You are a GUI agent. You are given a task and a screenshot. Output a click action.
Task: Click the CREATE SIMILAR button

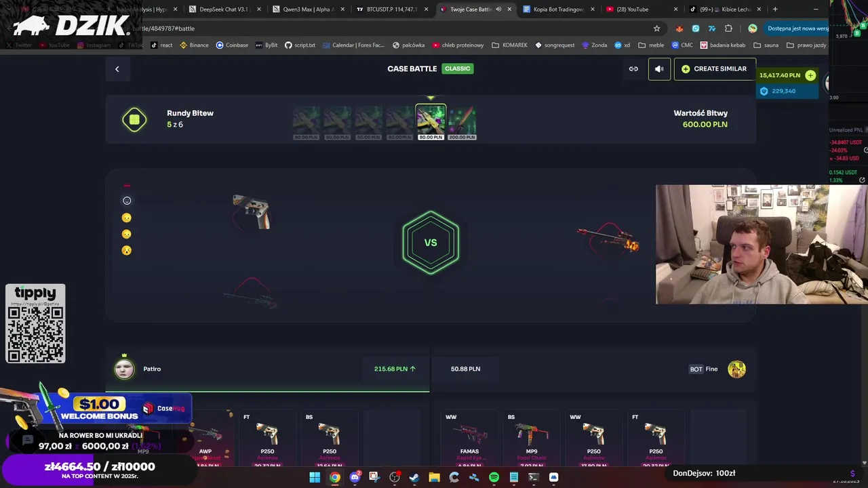point(714,68)
